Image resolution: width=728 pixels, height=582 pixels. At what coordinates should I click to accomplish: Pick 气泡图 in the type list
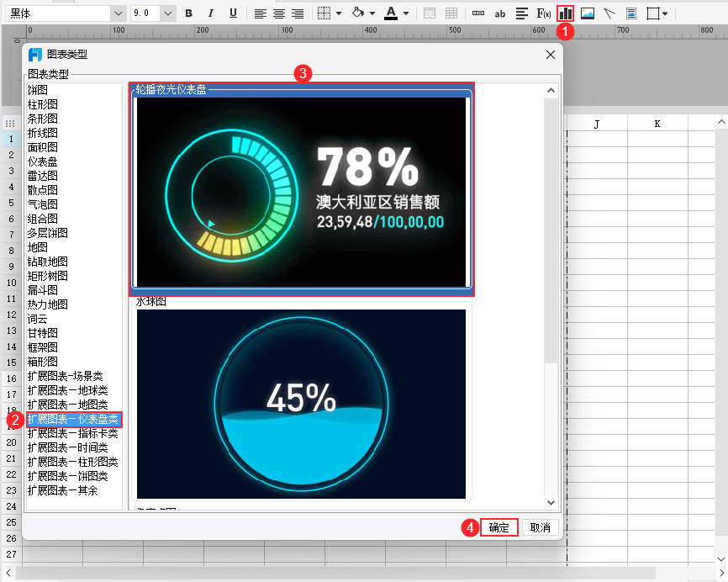click(x=42, y=205)
